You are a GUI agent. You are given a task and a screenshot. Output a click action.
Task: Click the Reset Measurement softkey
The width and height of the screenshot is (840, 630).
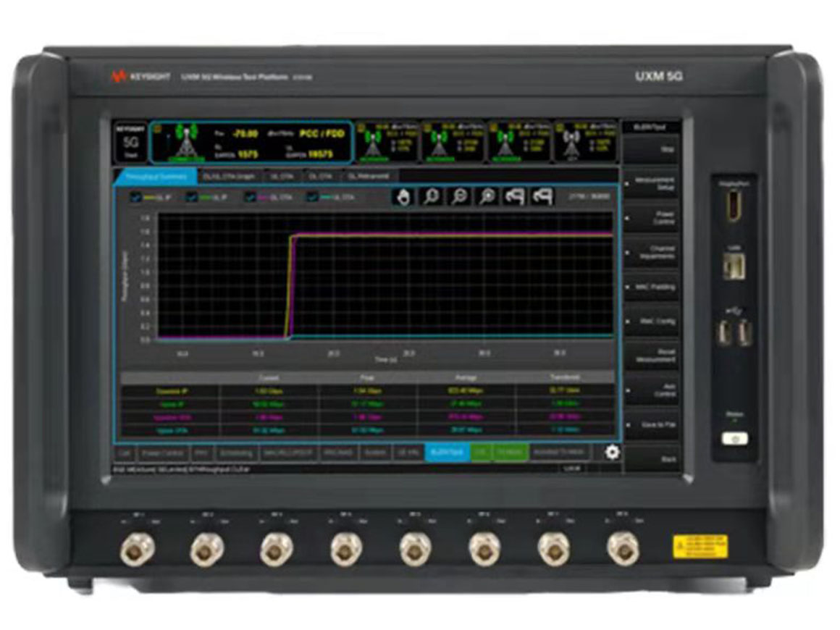[x=652, y=356]
